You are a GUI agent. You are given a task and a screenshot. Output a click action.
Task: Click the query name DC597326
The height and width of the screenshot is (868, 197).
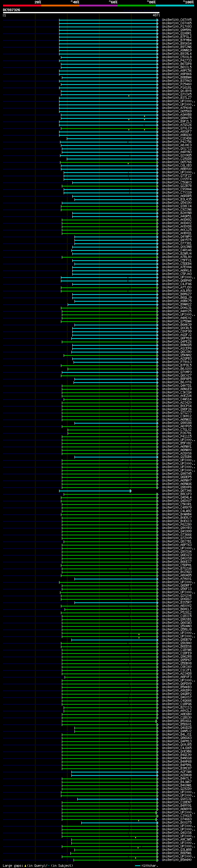point(11,10)
